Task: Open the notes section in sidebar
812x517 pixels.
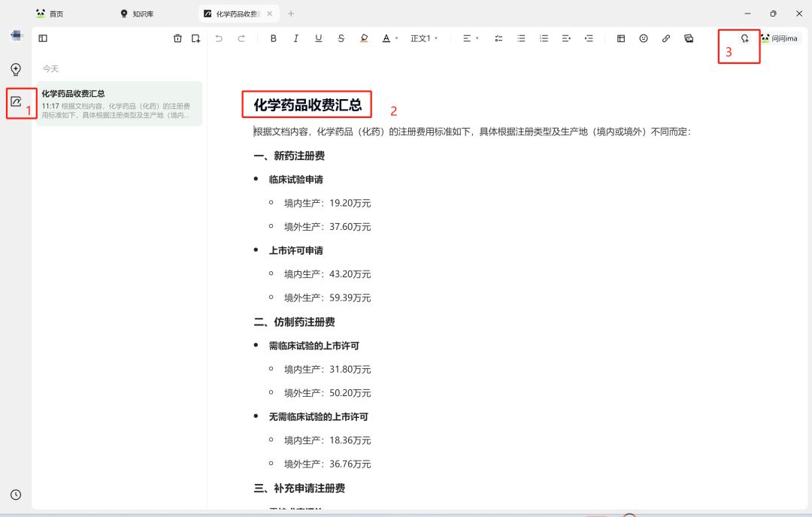Action: (16, 101)
